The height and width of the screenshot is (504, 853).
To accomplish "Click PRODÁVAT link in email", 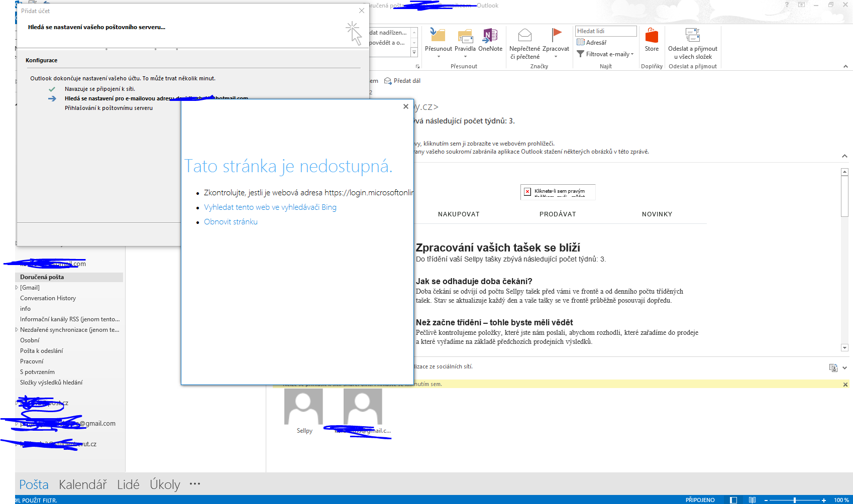I will point(558,214).
